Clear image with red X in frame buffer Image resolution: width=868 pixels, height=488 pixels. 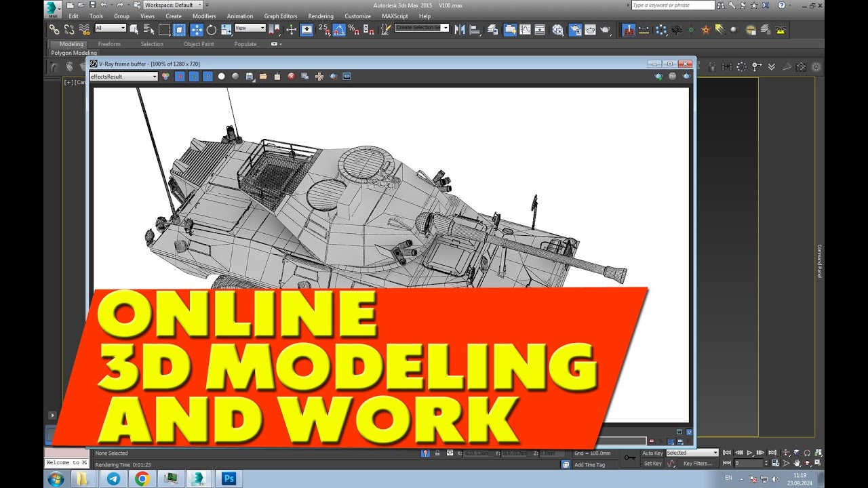292,77
